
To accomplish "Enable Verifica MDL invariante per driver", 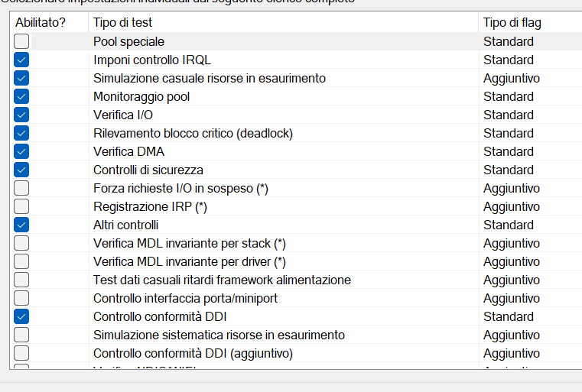I will click(x=21, y=261).
